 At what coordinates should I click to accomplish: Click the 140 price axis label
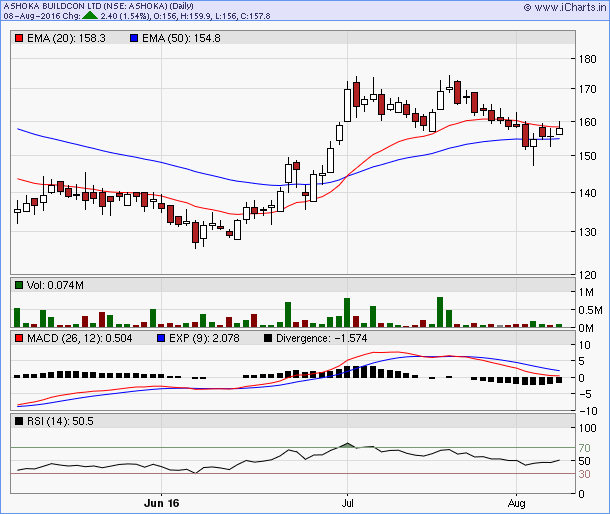tap(587, 193)
